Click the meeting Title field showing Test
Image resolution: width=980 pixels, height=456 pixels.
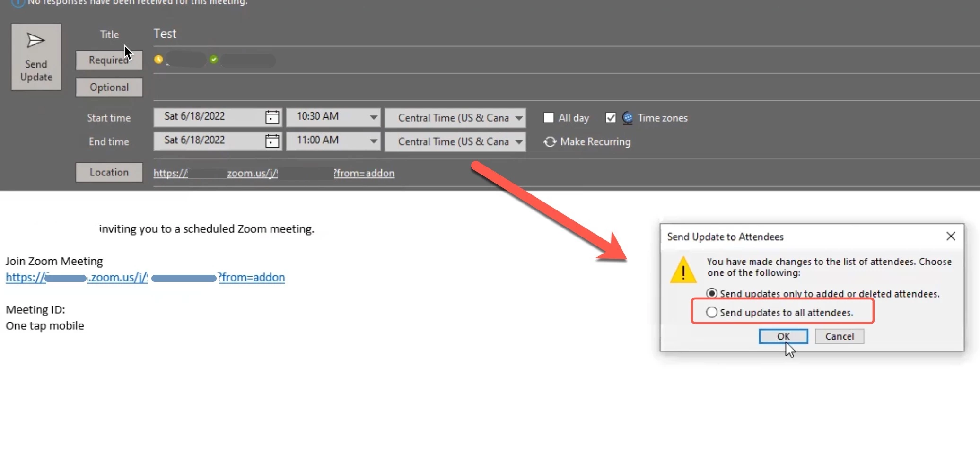tap(566, 34)
